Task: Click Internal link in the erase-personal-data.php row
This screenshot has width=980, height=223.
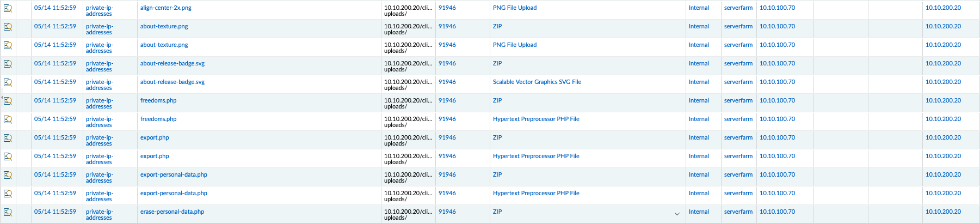Action: point(699,212)
